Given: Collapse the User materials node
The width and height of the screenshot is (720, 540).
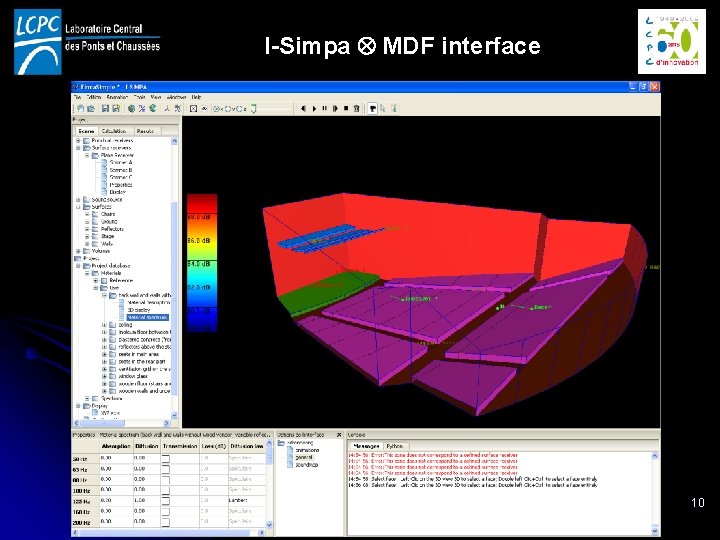Looking at the screenshot, I should (96, 288).
